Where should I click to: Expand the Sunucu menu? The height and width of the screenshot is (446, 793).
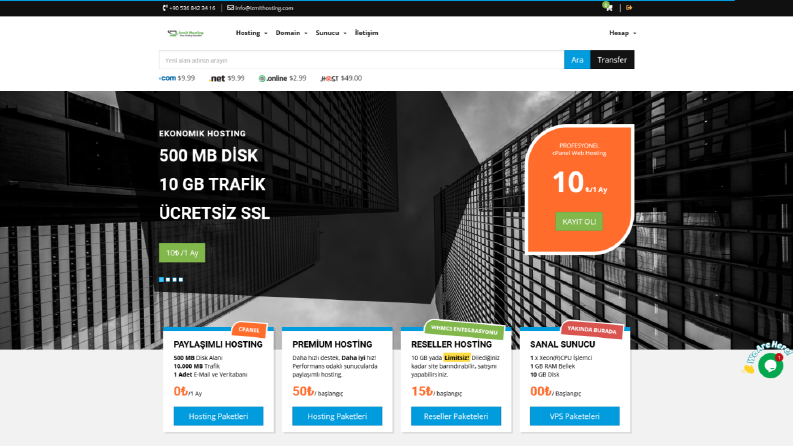(331, 33)
